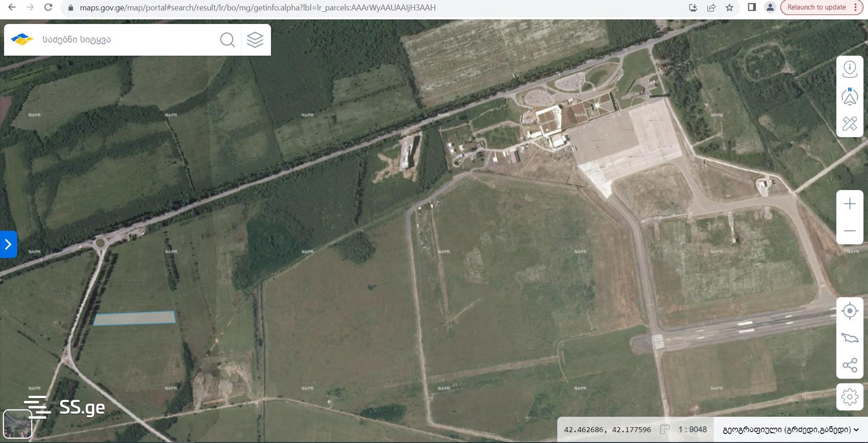This screenshot has height=443, width=868.
Task: Open the measure and draw tools
Action: click(x=850, y=123)
